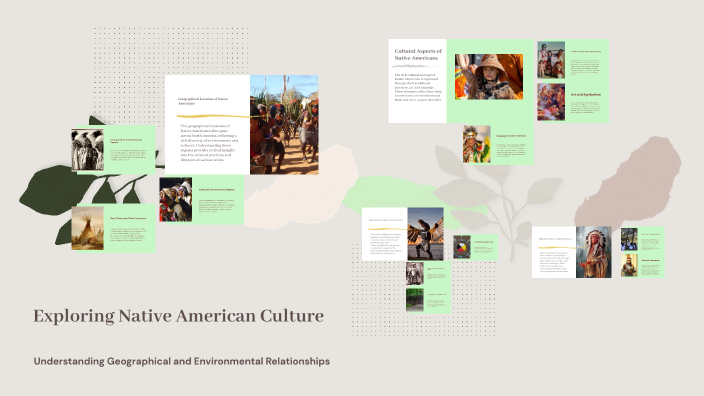Screen dimensions: 704x396
Task: Open powwow dancer headdress thumbnail
Action: point(477,144)
